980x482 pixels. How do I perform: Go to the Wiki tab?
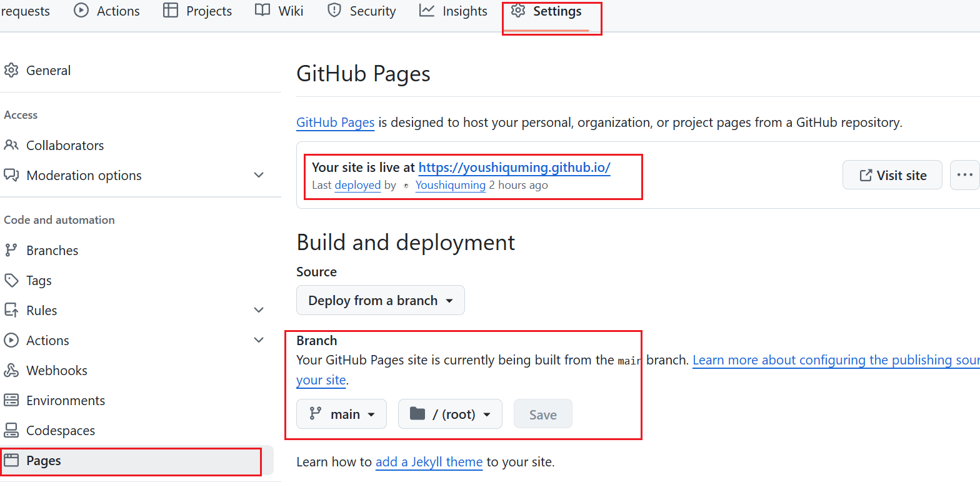[x=279, y=11]
